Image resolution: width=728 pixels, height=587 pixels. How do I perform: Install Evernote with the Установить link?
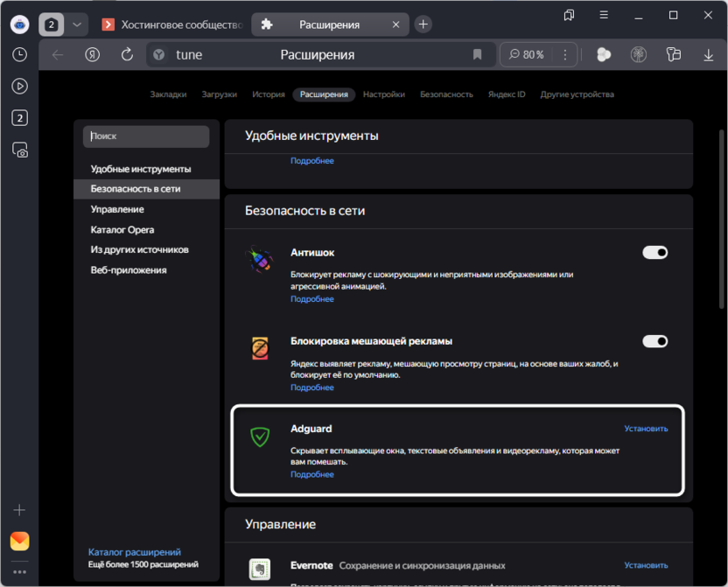coord(646,565)
